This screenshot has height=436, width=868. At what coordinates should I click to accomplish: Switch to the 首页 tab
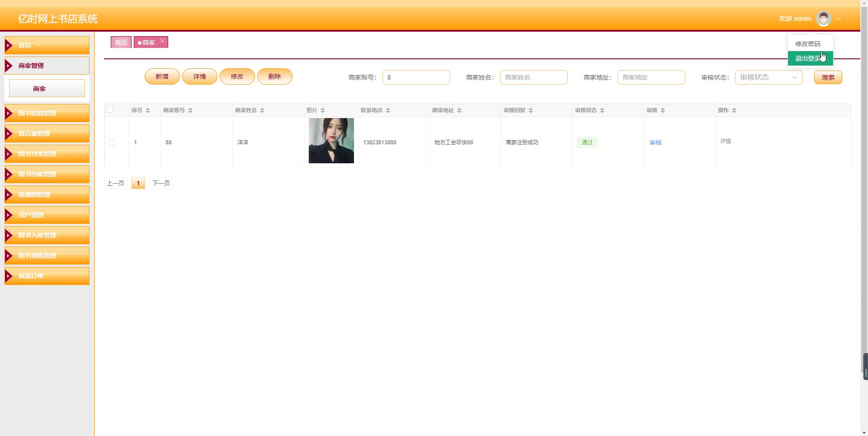(121, 42)
